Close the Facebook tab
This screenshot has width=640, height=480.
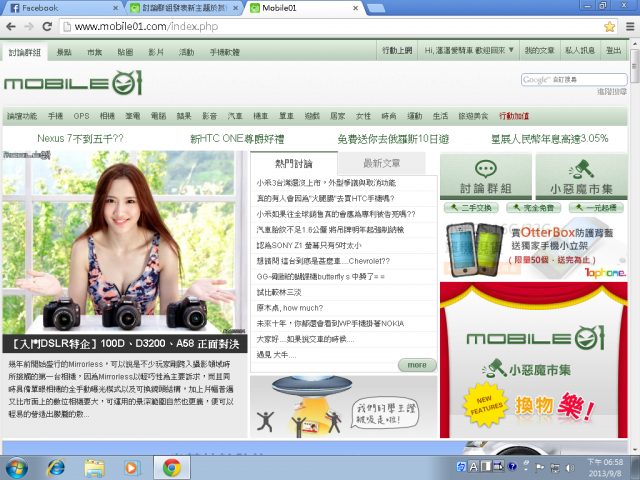115,8
